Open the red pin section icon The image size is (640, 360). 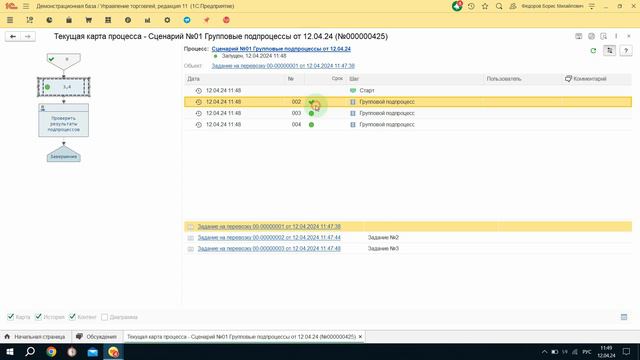(x=207, y=20)
